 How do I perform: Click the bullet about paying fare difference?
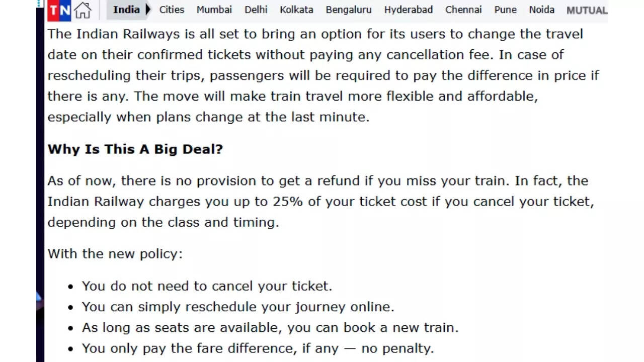click(x=258, y=348)
